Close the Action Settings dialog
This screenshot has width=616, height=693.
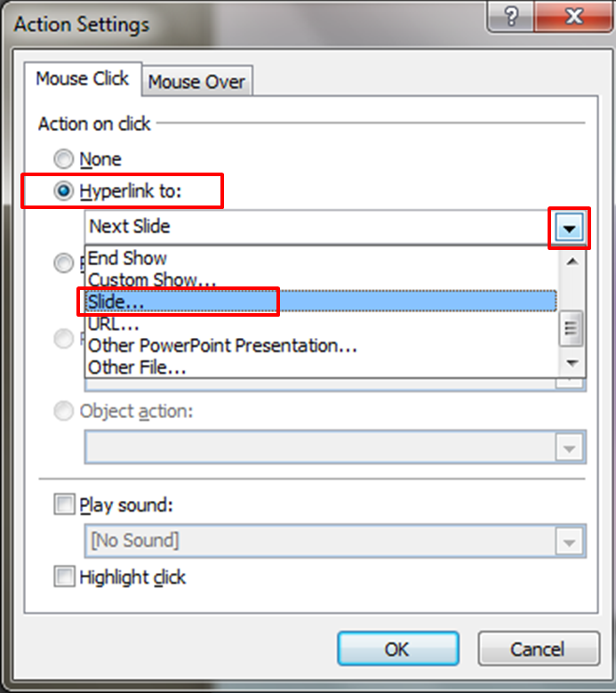point(573,17)
